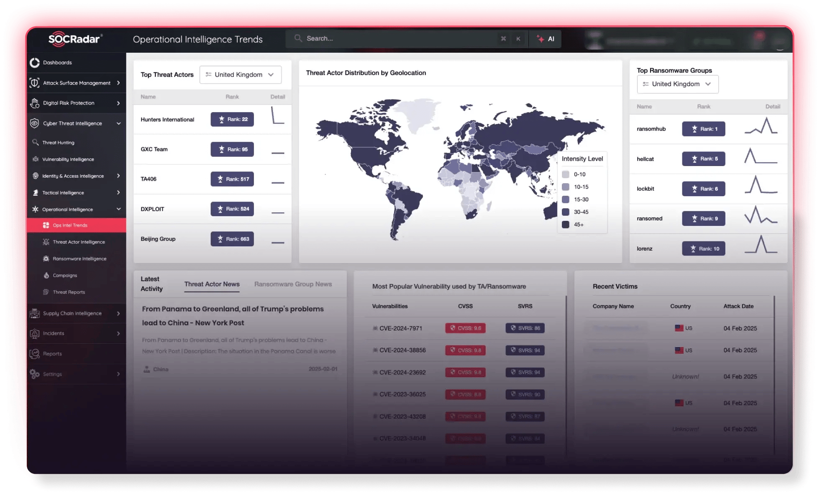Click lockbit Rank 6 badge
Viewport: 820px width, 504px height.
pos(703,189)
